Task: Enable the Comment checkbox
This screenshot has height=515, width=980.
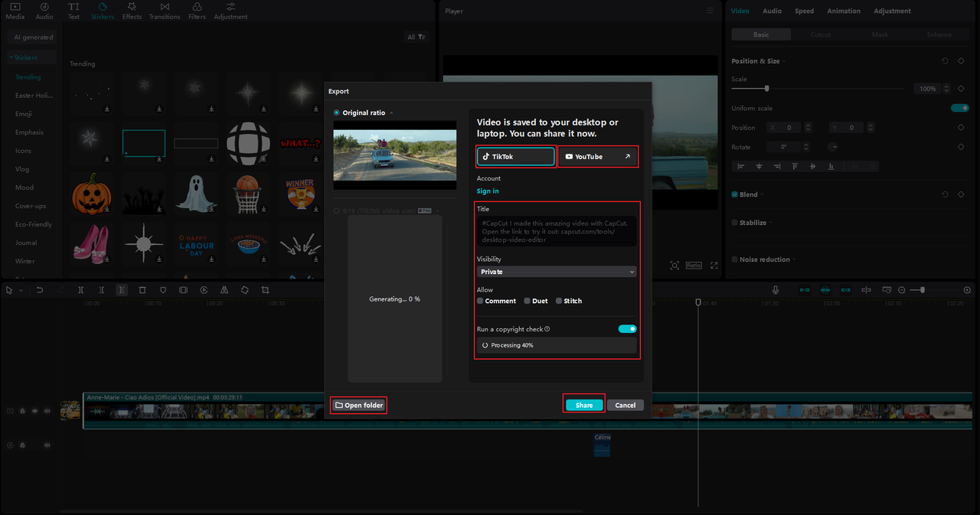Action: [x=480, y=301]
